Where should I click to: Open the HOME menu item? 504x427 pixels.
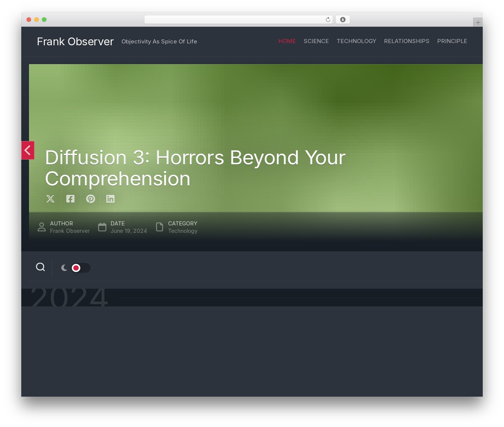pos(287,41)
